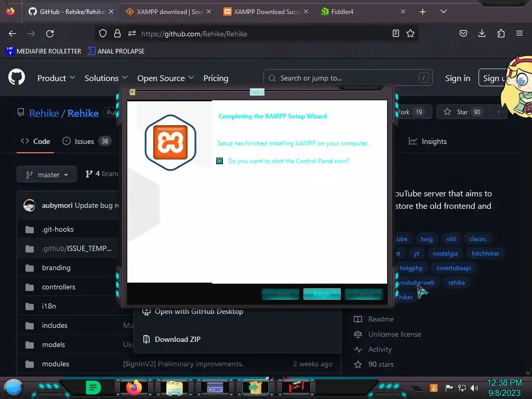Click the Sign in link

458,78
